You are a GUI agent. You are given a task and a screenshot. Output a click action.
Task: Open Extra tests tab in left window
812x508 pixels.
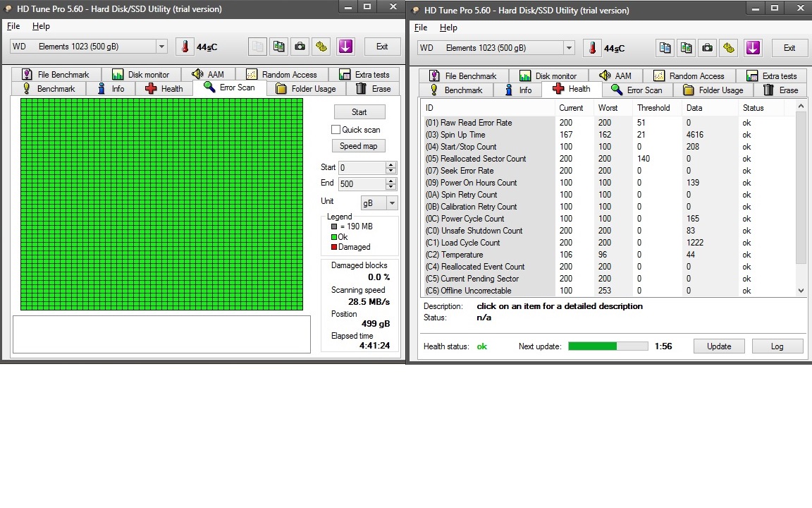(x=364, y=75)
